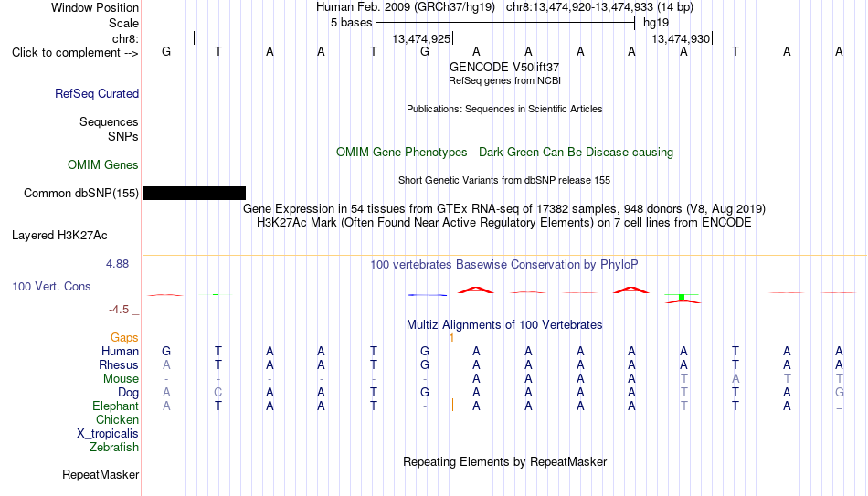Click the 13,474,925 position label

pyautogui.click(x=421, y=38)
